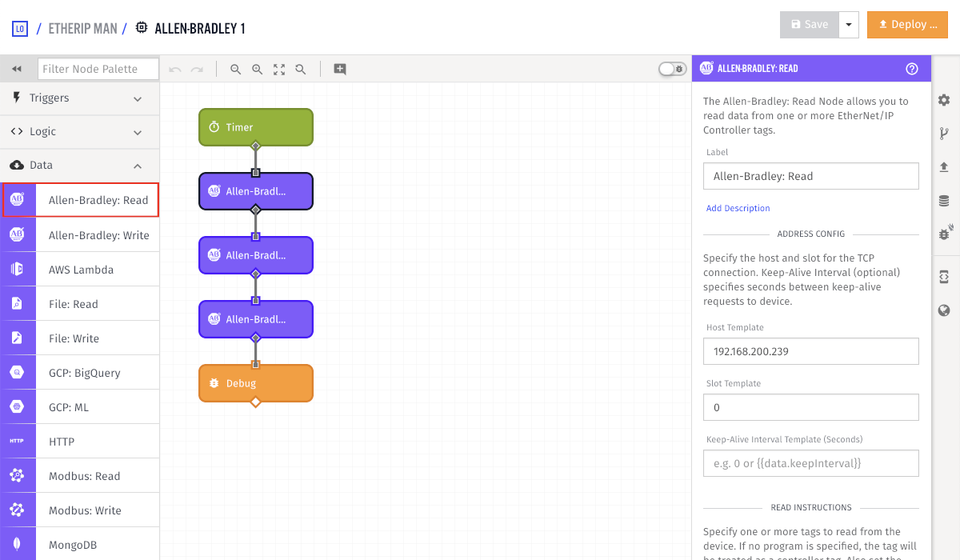Screen dimensions: 960x560
Task: Zoom out with the minus magnifier icon
Action: point(236,70)
